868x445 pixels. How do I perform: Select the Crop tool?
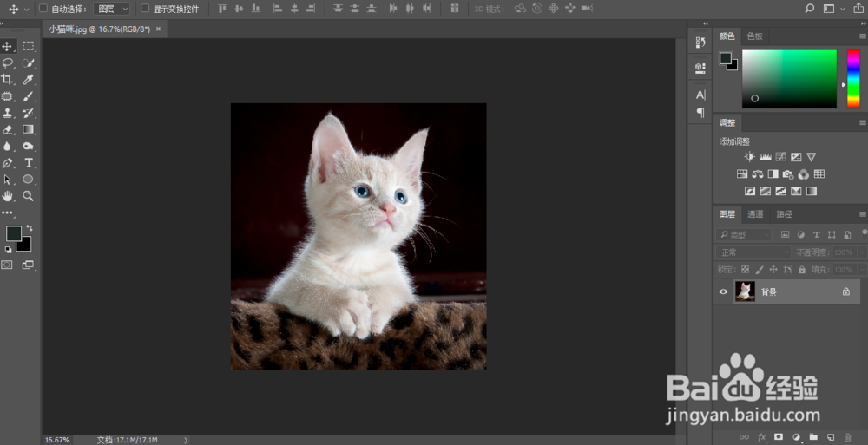[7, 80]
